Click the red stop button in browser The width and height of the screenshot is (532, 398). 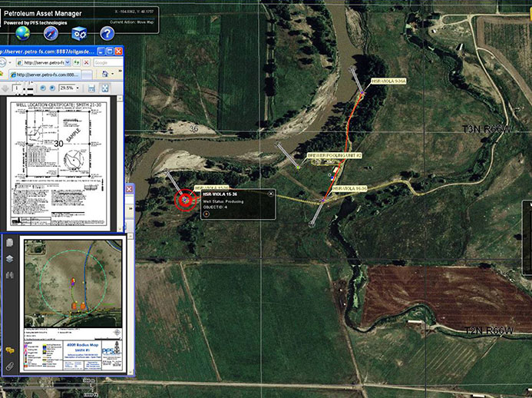[x=86, y=62]
